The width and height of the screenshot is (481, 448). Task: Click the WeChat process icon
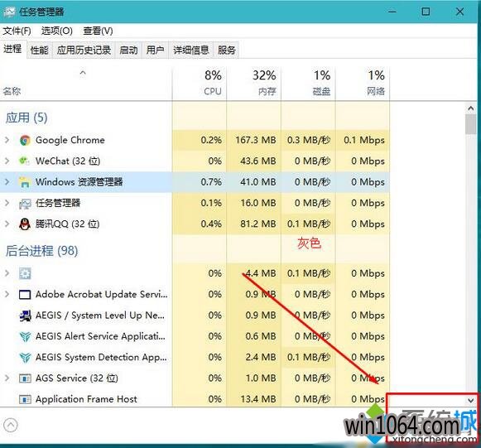coord(25,161)
